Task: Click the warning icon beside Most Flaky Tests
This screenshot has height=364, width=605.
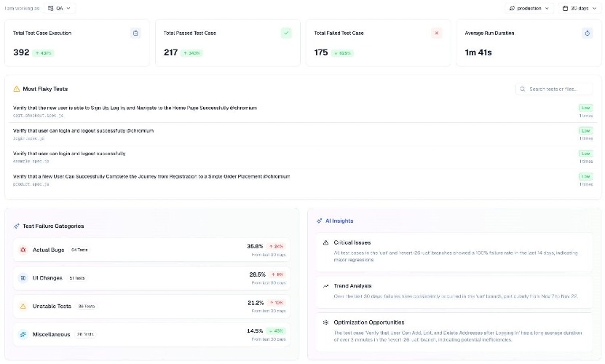Action: point(17,89)
